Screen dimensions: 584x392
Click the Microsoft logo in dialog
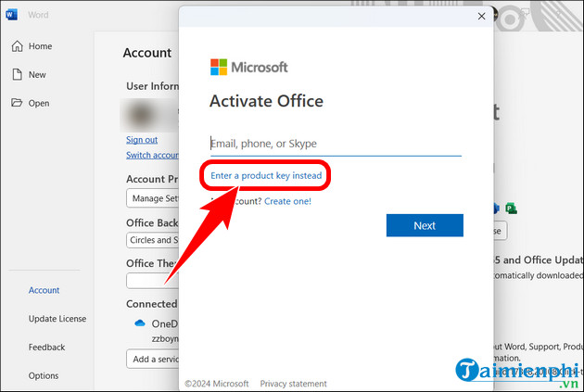click(248, 68)
